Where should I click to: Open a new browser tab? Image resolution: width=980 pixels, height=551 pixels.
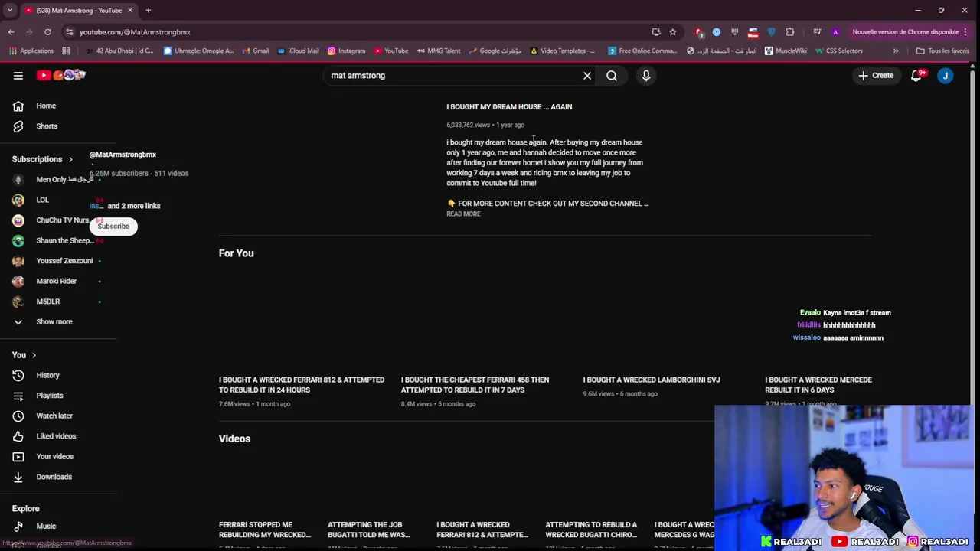point(149,11)
